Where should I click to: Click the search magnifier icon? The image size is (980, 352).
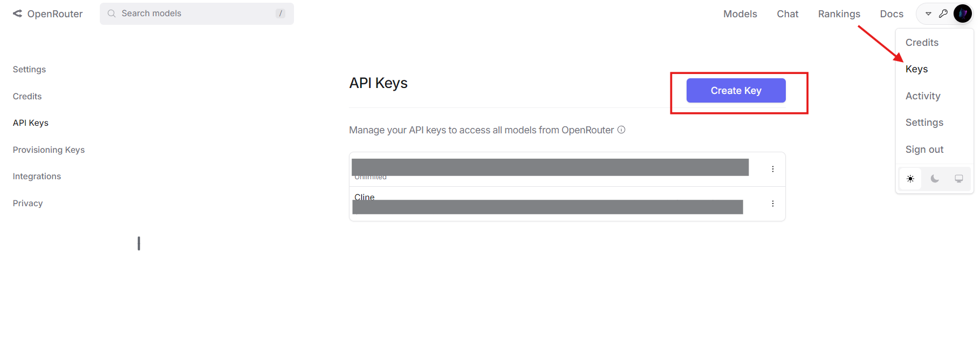pyautogui.click(x=112, y=13)
